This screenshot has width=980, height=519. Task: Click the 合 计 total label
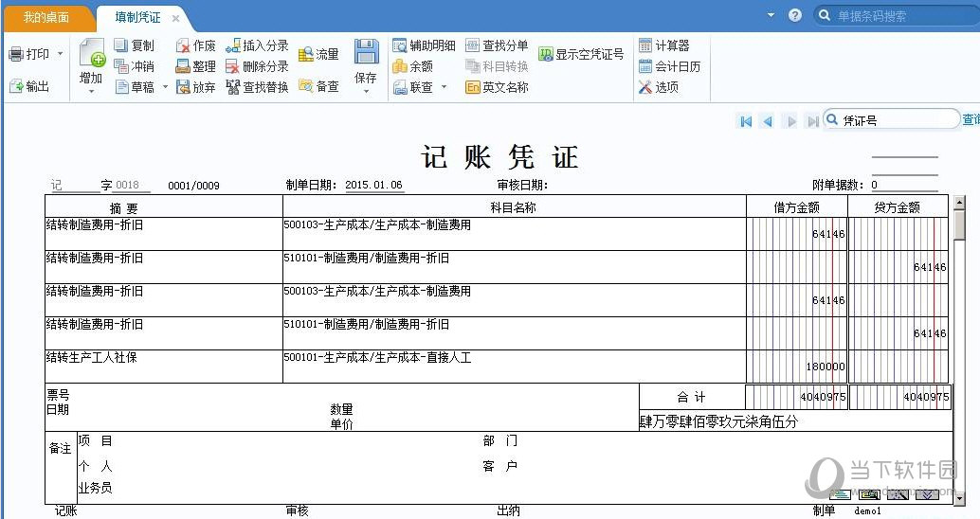click(691, 397)
